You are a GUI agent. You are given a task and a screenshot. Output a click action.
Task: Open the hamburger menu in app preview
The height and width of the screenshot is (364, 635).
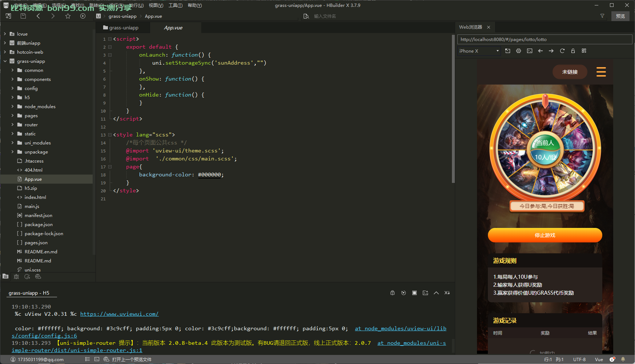[601, 72]
